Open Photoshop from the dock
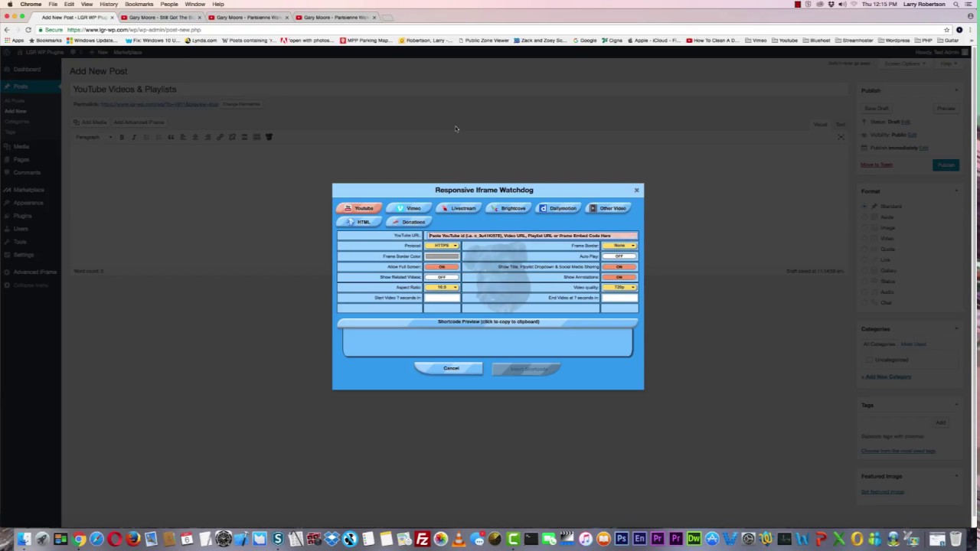 pyautogui.click(x=621, y=540)
